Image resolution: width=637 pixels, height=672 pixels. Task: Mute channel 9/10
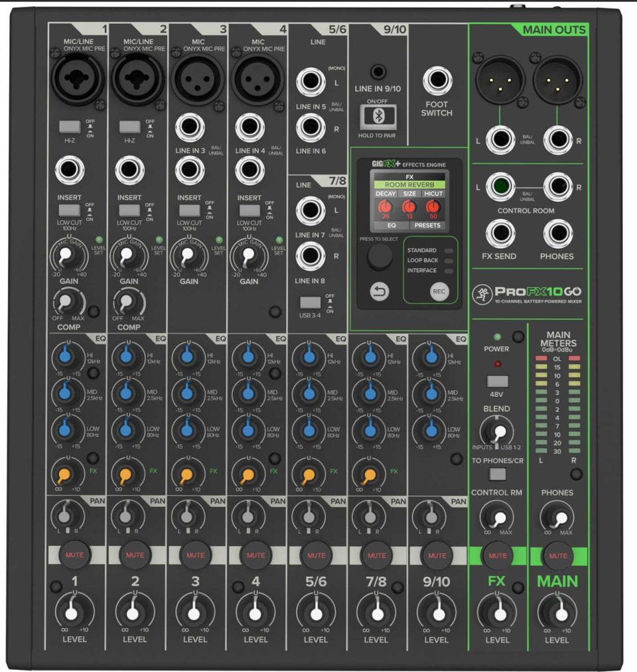click(437, 555)
